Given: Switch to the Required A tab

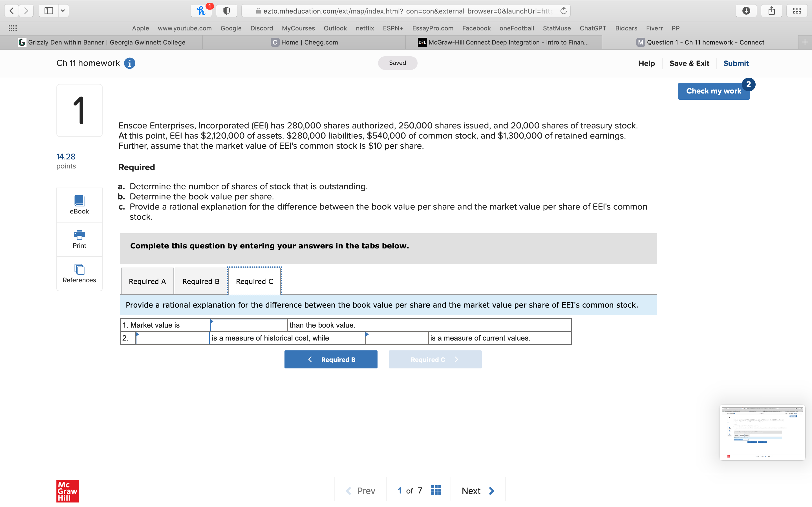Looking at the screenshot, I should [x=147, y=281].
